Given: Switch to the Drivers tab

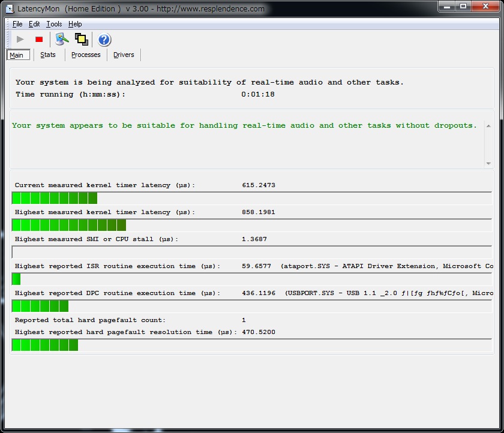Looking at the screenshot, I should [124, 55].
